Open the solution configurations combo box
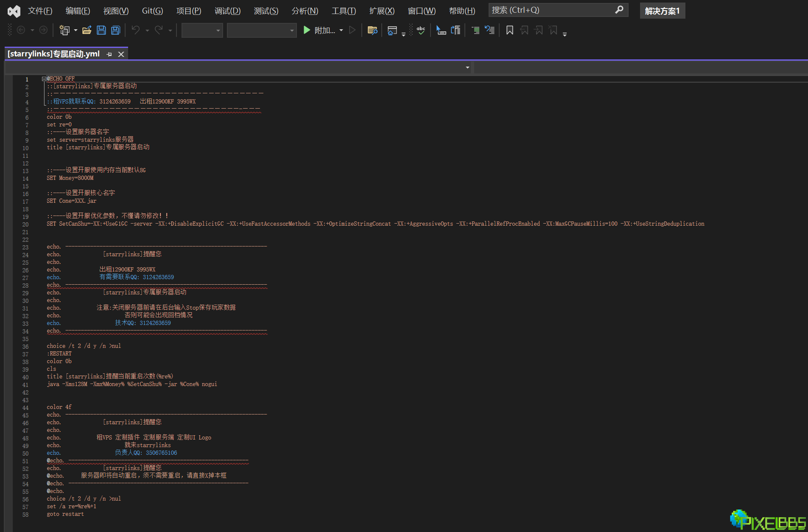This screenshot has height=532, width=808. tap(202, 31)
